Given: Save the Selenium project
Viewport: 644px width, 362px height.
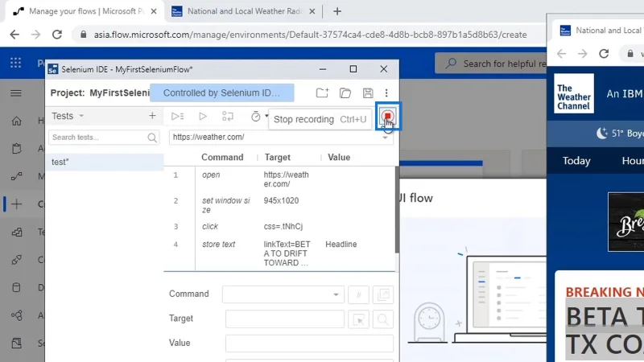Looking at the screenshot, I should pos(368,93).
